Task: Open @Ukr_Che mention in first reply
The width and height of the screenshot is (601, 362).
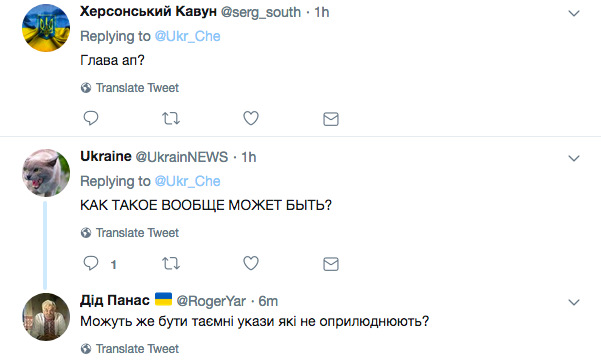Action: click(x=187, y=36)
